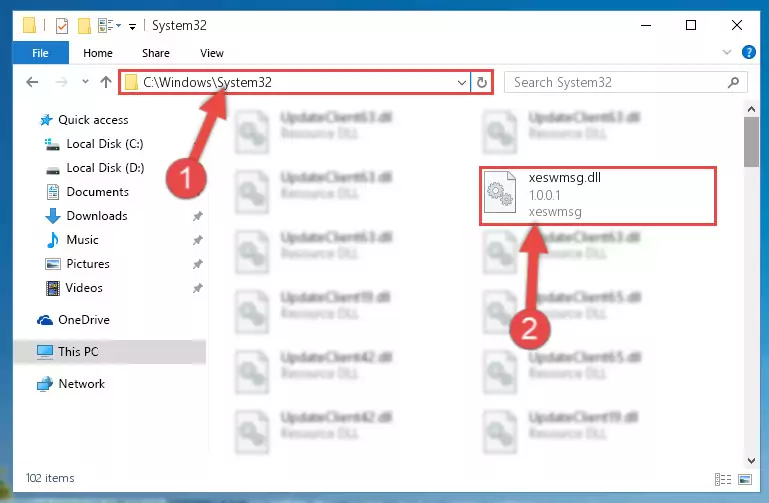769x503 pixels.
Task: Switch to the Share ribbon tab
Action: (x=155, y=53)
